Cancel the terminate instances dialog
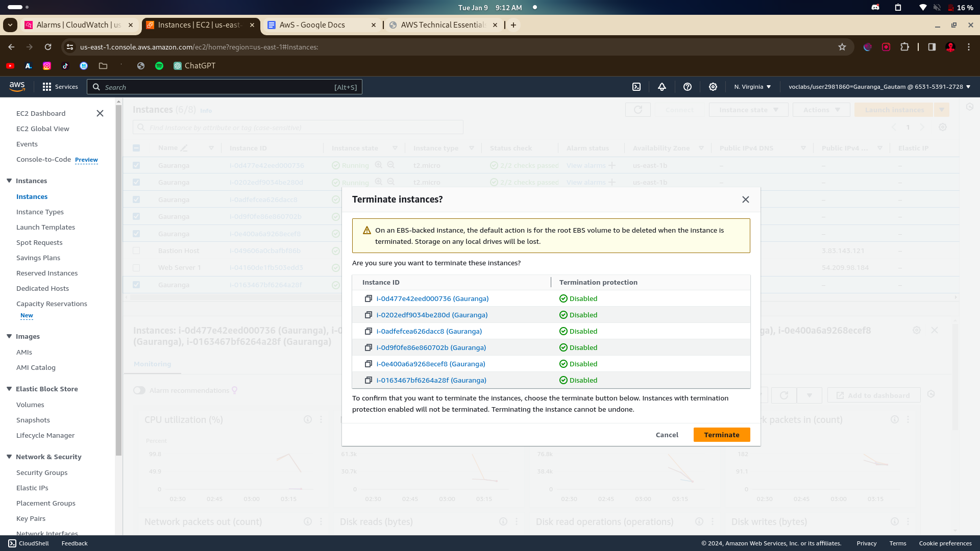Image resolution: width=980 pixels, height=551 pixels. pos(667,435)
